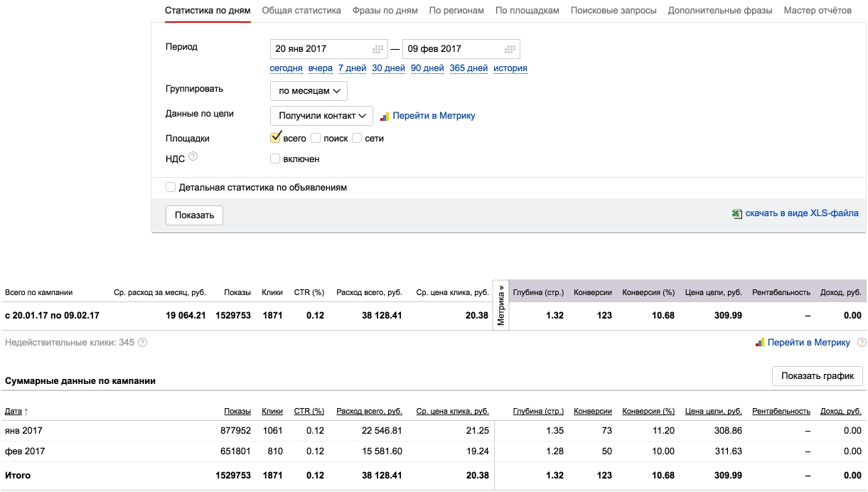Click Metrika chart icon beside goal dropdown
Screen dimensions: 868x492
pyautogui.click(x=385, y=116)
